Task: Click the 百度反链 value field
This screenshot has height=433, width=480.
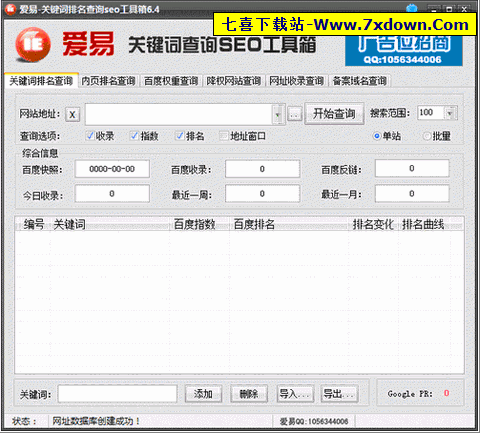Action: tap(412, 169)
